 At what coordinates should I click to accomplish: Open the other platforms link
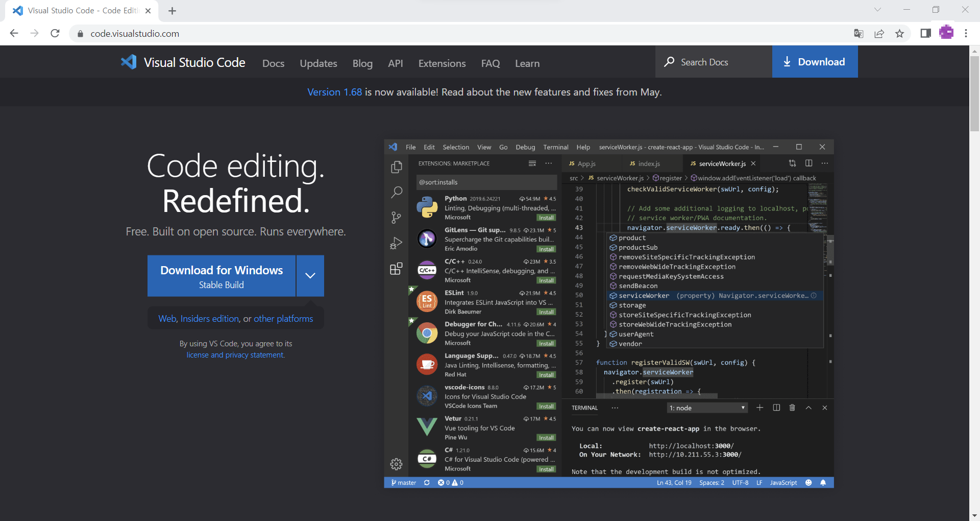283,319
